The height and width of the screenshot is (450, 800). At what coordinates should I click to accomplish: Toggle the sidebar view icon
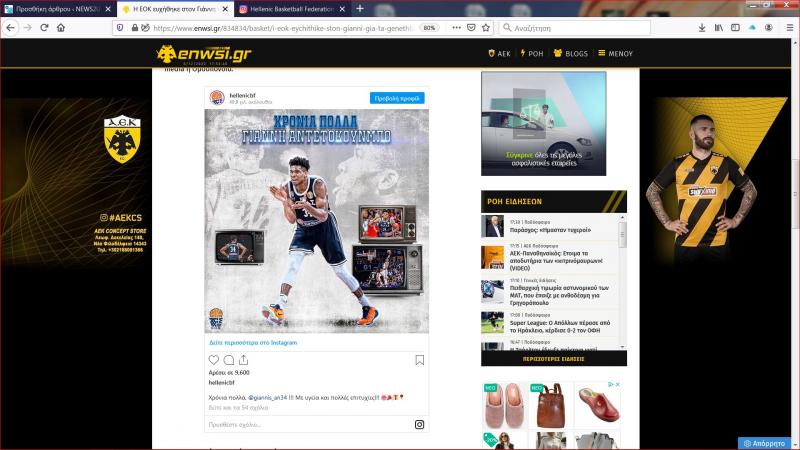(x=735, y=28)
